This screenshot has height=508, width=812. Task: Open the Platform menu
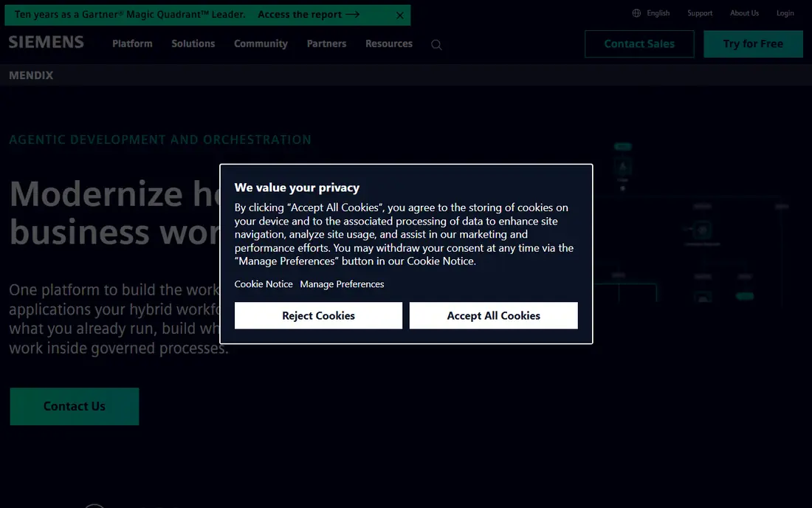133,44
